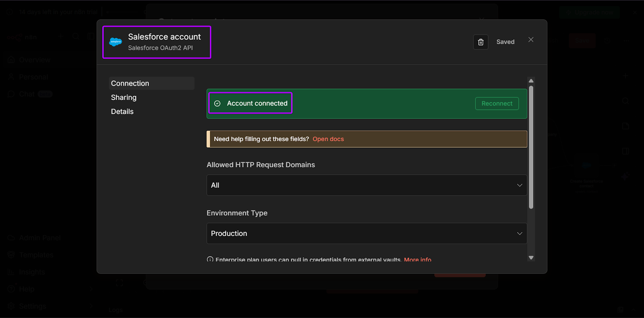Viewport: 644px width, 318px height.
Task: Click the scrollbar up arrow
Action: [x=531, y=81]
